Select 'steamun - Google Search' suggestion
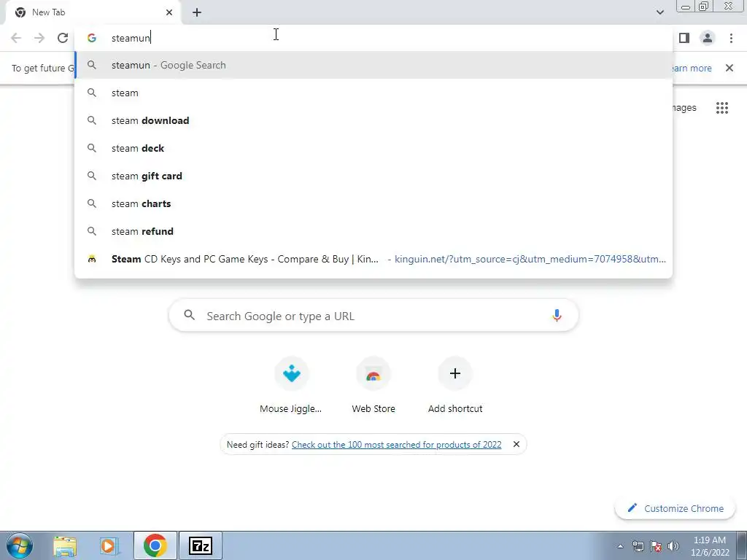747x560 pixels. (x=373, y=65)
